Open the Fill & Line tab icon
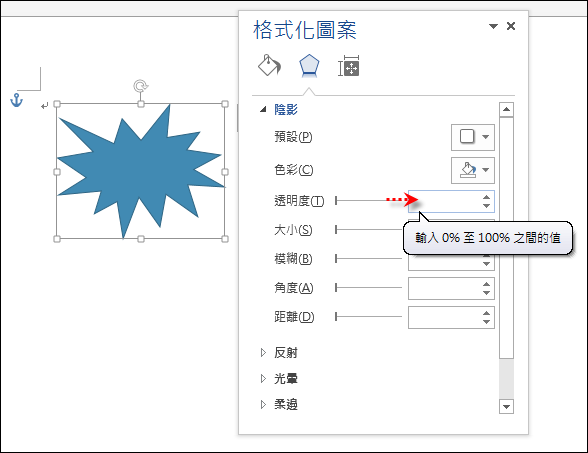Viewport: 588px width, 453px height. tap(269, 66)
